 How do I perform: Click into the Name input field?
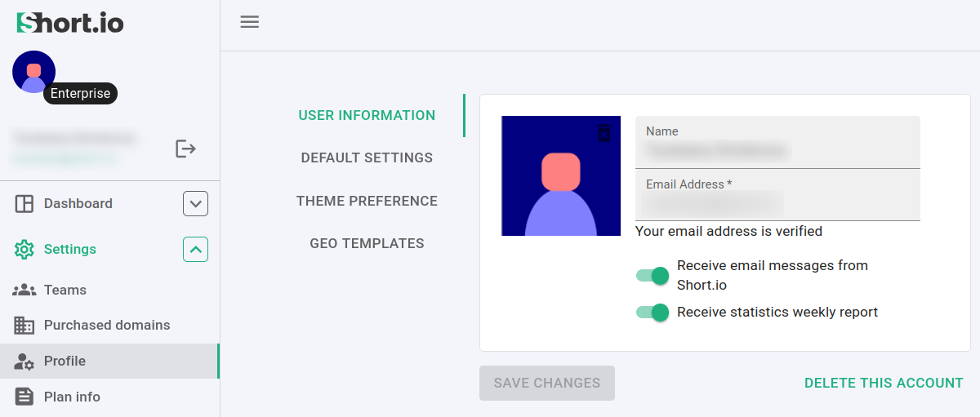777,151
